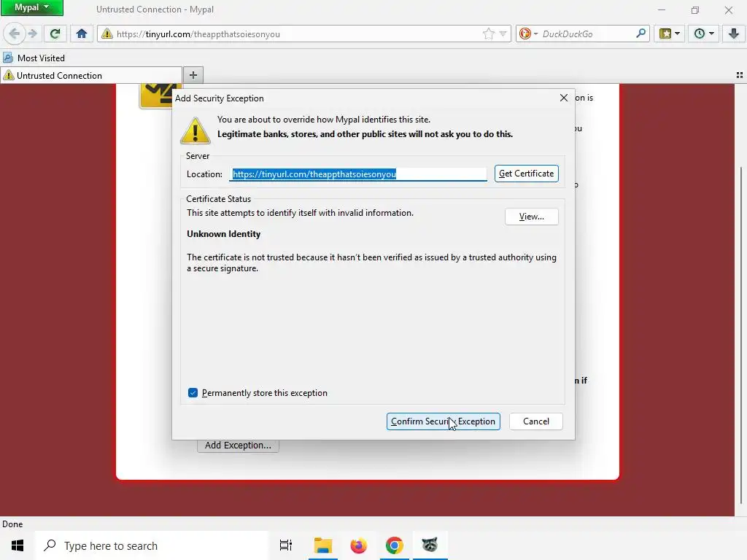This screenshot has height=560, width=747.
Task: Open the tab groups grid icon
Action: coord(740,75)
